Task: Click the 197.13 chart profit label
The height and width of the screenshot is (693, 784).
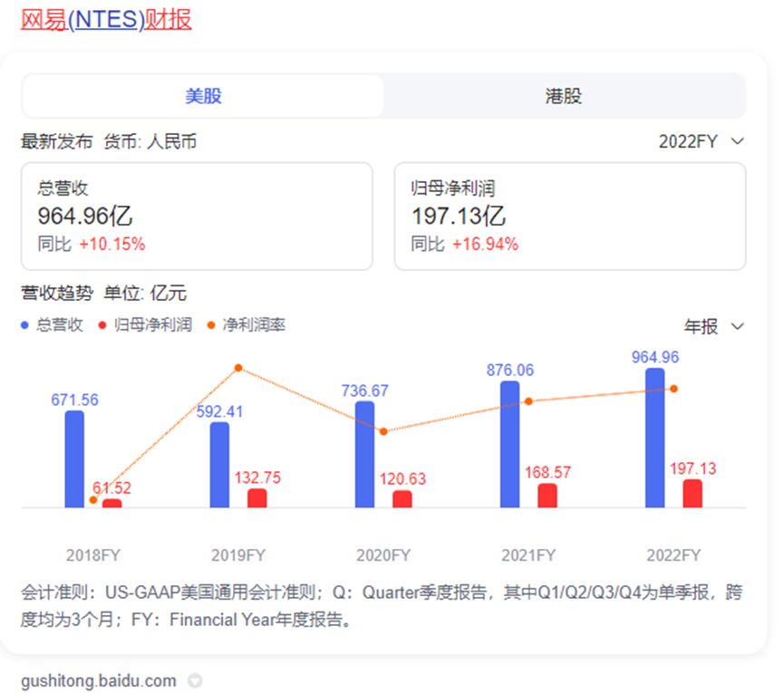Action: [693, 468]
